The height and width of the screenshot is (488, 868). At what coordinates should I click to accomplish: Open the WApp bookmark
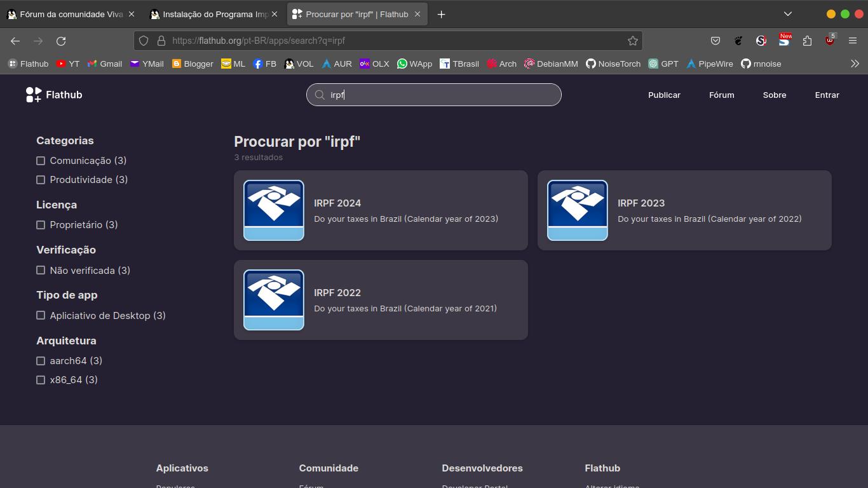point(414,64)
